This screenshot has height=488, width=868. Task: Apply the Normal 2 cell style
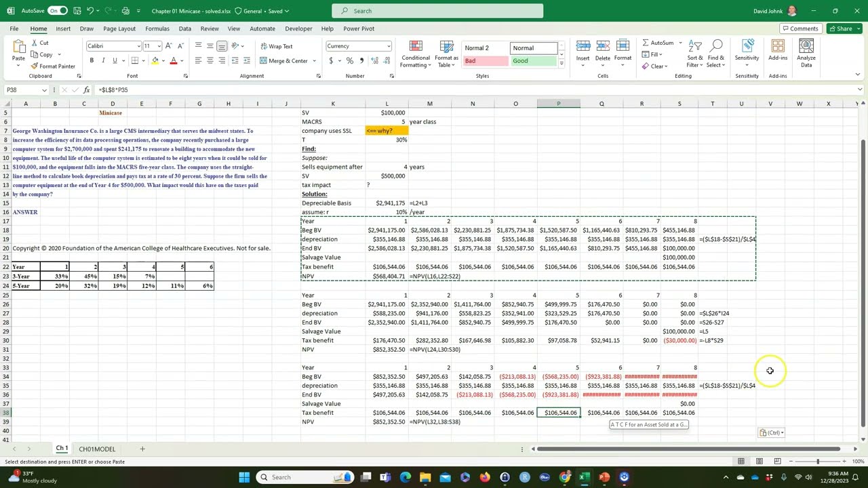(486, 48)
